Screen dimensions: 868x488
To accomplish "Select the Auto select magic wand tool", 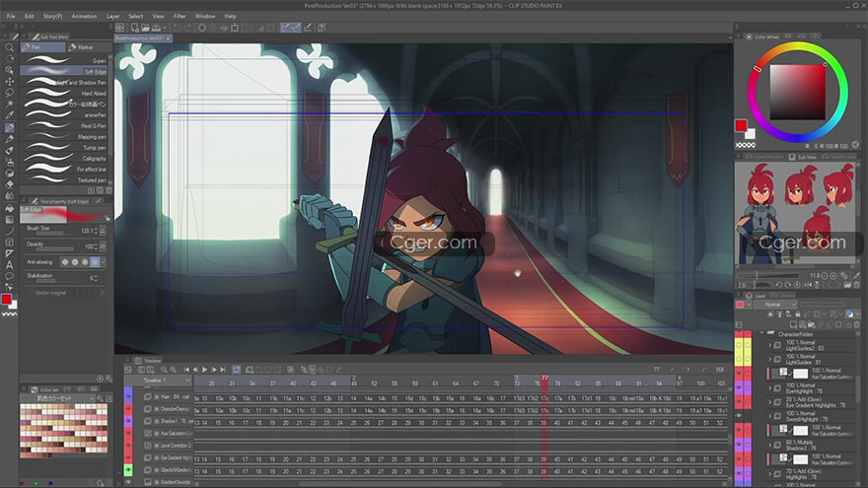I will click(10, 105).
